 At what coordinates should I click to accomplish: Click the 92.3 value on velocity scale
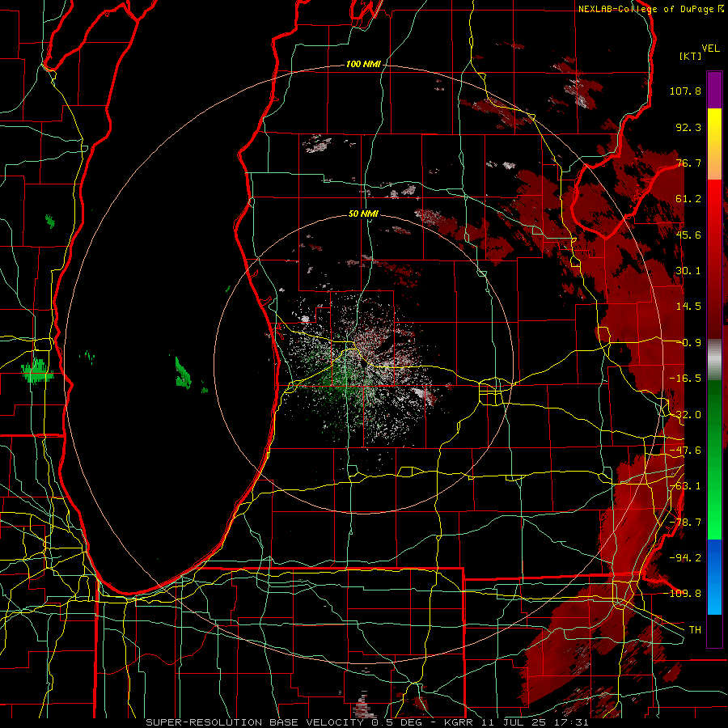coord(688,127)
